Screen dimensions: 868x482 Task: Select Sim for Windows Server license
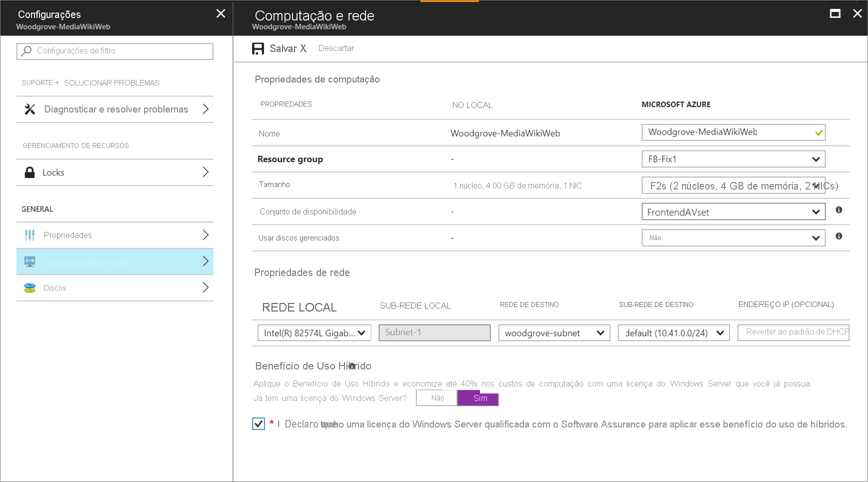point(479,398)
